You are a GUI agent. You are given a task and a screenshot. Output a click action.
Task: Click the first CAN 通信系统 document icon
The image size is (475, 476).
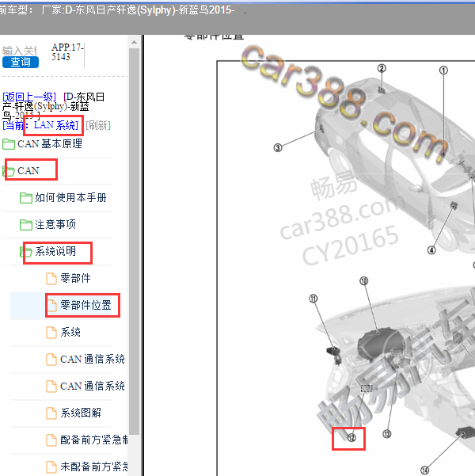tap(51, 360)
